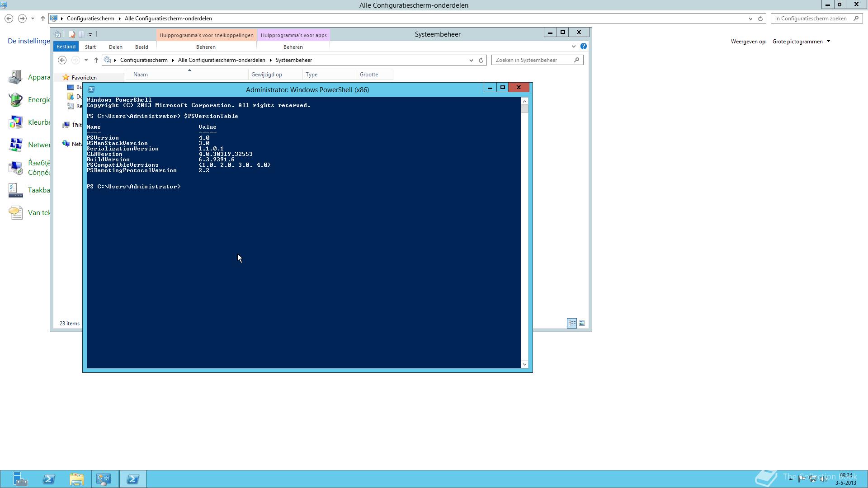Switch to the Start ribbon tab
This screenshot has width=868, height=488.
click(90, 47)
